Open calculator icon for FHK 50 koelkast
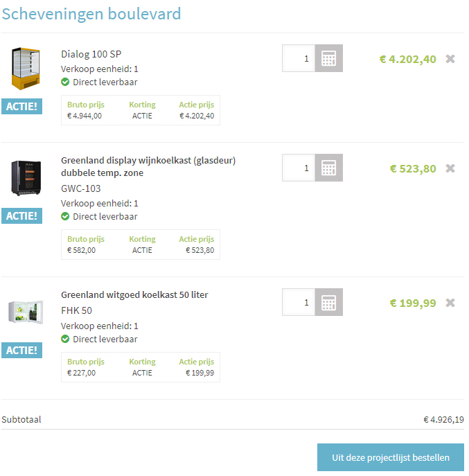Screen dimensions: 469x476 click(x=329, y=302)
